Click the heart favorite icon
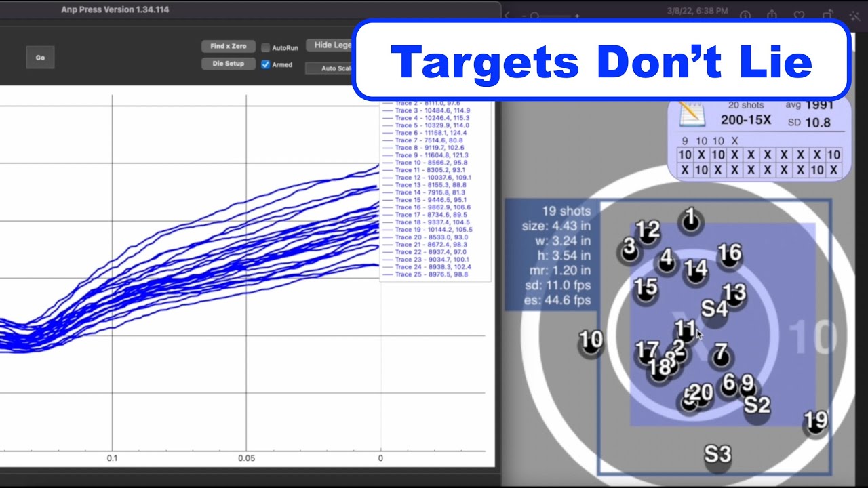Image resolution: width=868 pixels, height=488 pixels. [x=800, y=14]
